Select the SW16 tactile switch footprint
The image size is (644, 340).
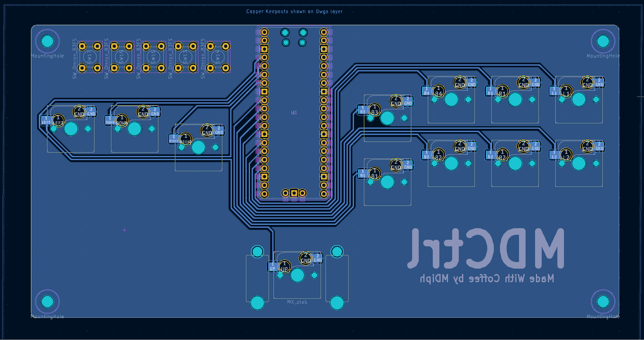click(x=121, y=57)
